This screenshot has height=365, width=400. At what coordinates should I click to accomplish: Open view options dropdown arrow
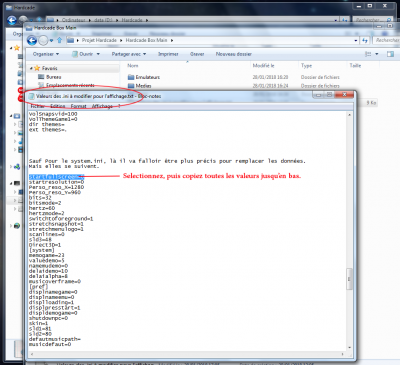[x=377, y=54]
